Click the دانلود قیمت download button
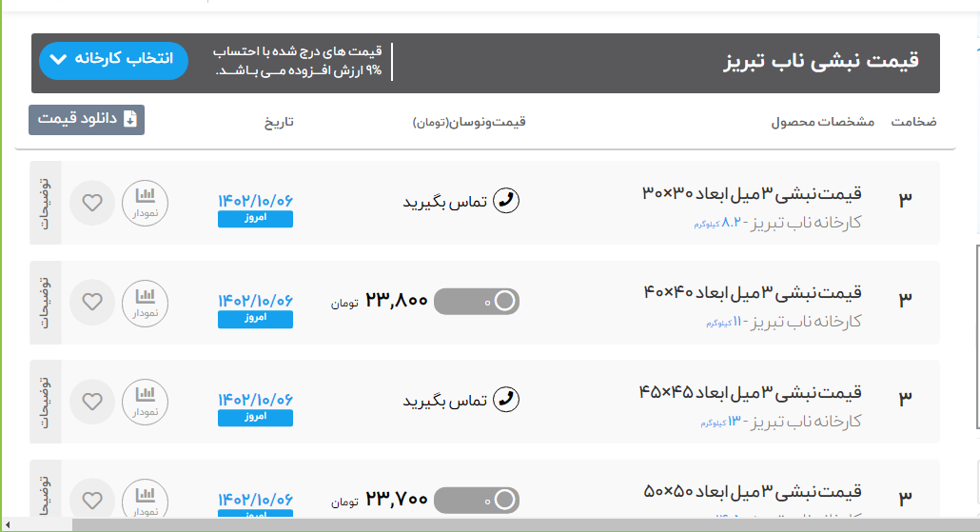This screenshot has height=532, width=980. 87,120
